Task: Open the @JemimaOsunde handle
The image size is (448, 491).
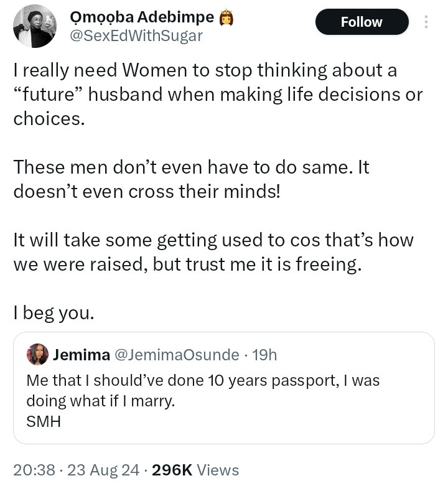Action: (176, 355)
